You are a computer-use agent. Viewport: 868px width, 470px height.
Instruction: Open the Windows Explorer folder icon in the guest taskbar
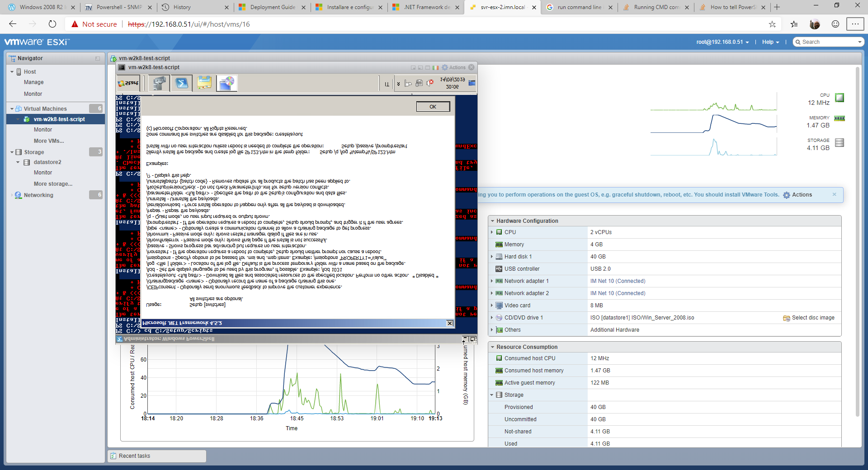(204, 83)
